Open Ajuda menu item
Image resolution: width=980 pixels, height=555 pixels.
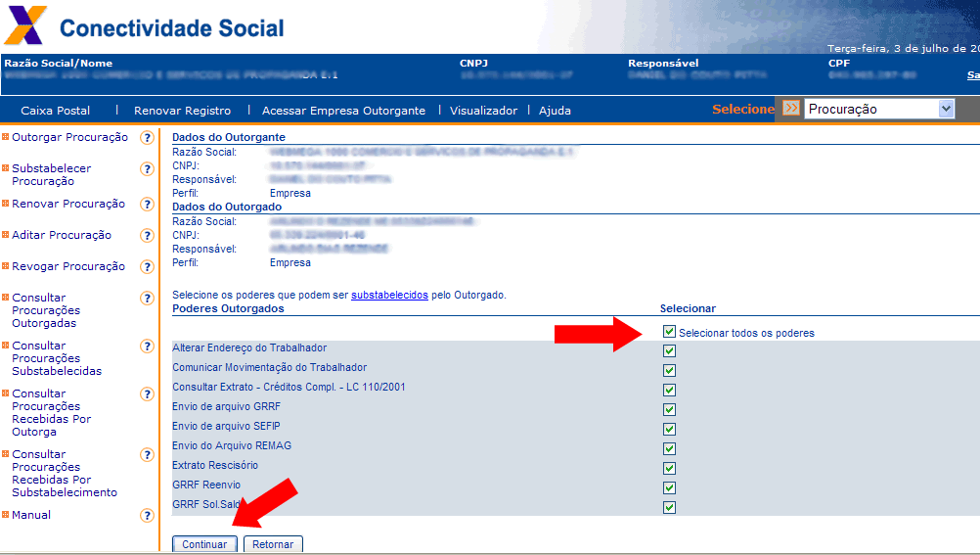pyautogui.click(x=555, y=111)
